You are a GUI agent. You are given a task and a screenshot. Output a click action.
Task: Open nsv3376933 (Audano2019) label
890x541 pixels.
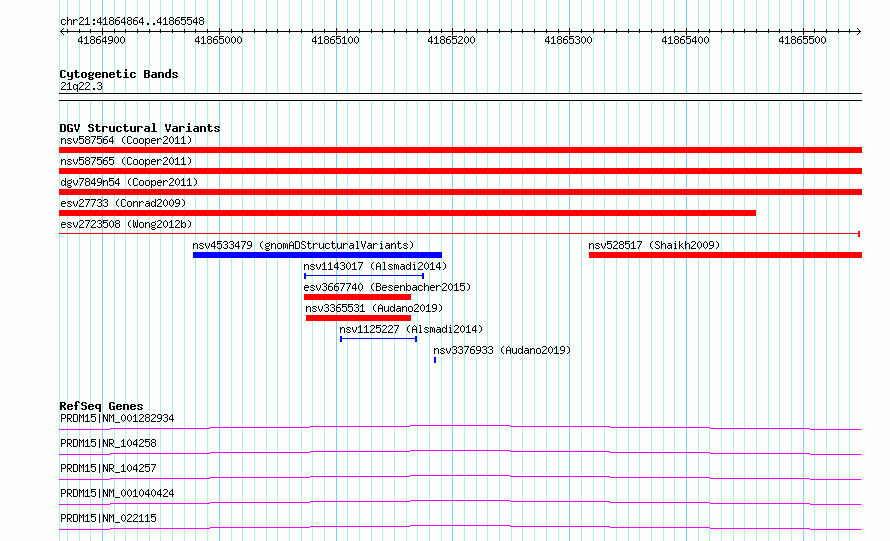tap(502, 350)
